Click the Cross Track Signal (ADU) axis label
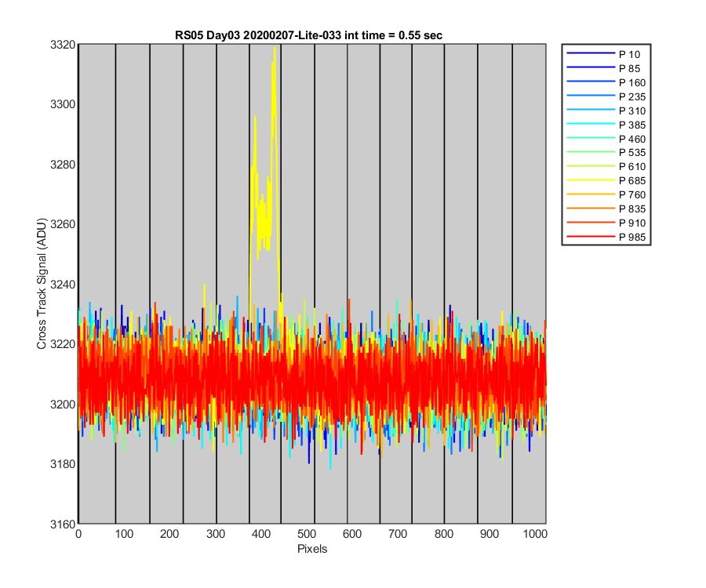The height and width of the screenshot is (588, 706). click(42, 284)
